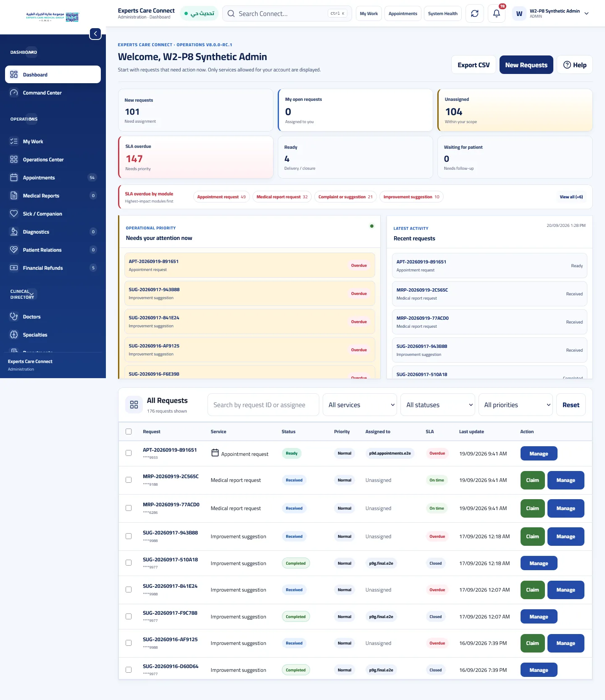Click the Patient Relations icon

14,250
